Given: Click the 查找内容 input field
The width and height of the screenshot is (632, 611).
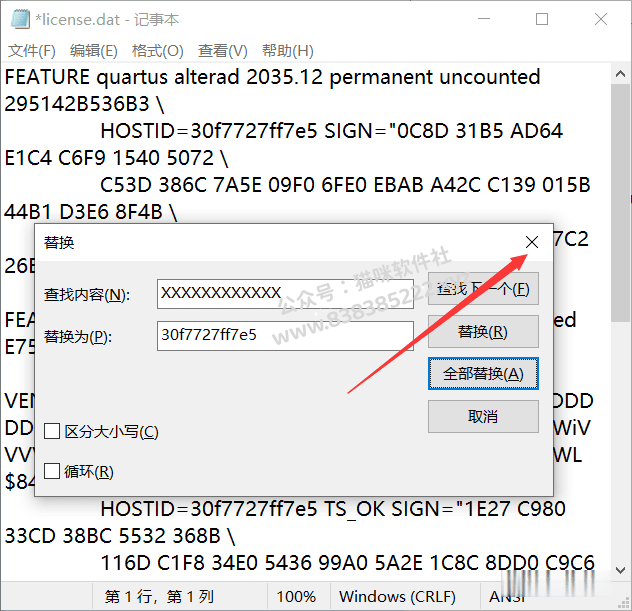Looking at the screenshot, I should pos(285,294).
